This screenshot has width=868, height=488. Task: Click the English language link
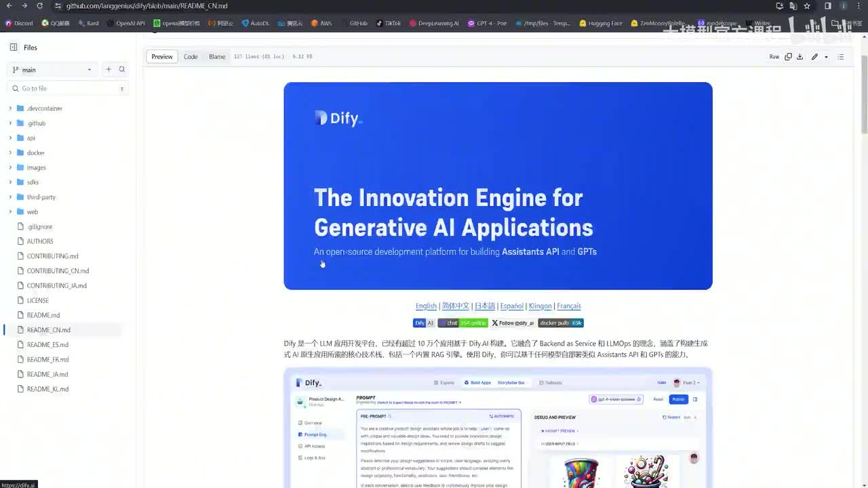point(426,306)
